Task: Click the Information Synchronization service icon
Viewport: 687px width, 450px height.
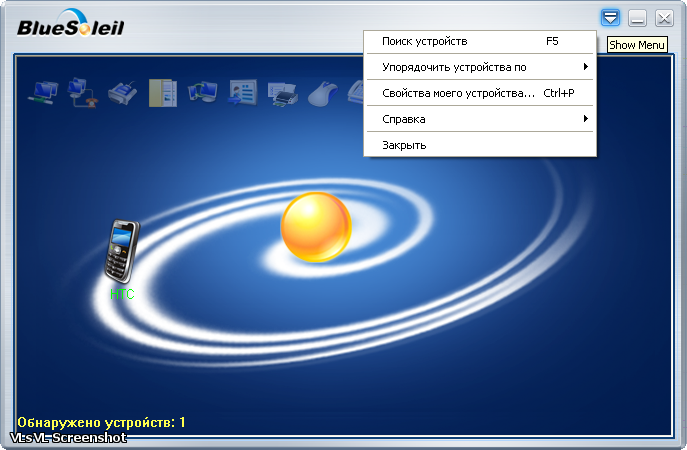Action: coord(202,92)
